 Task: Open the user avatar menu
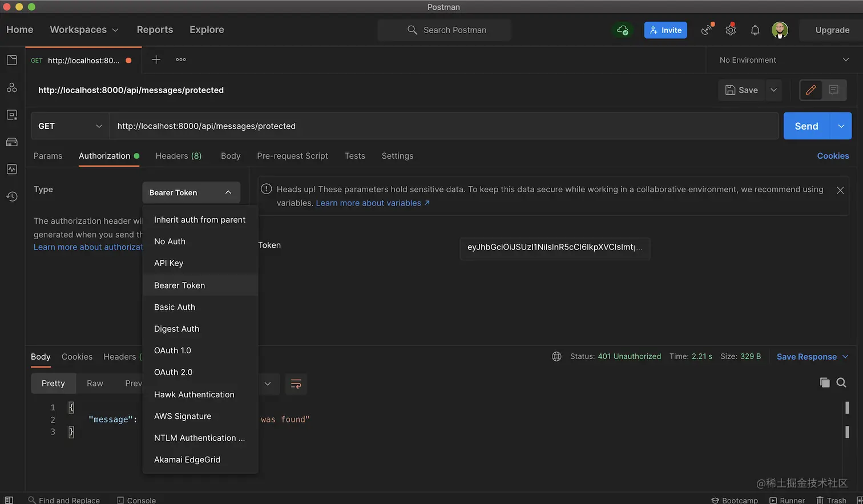coord(780,30)
